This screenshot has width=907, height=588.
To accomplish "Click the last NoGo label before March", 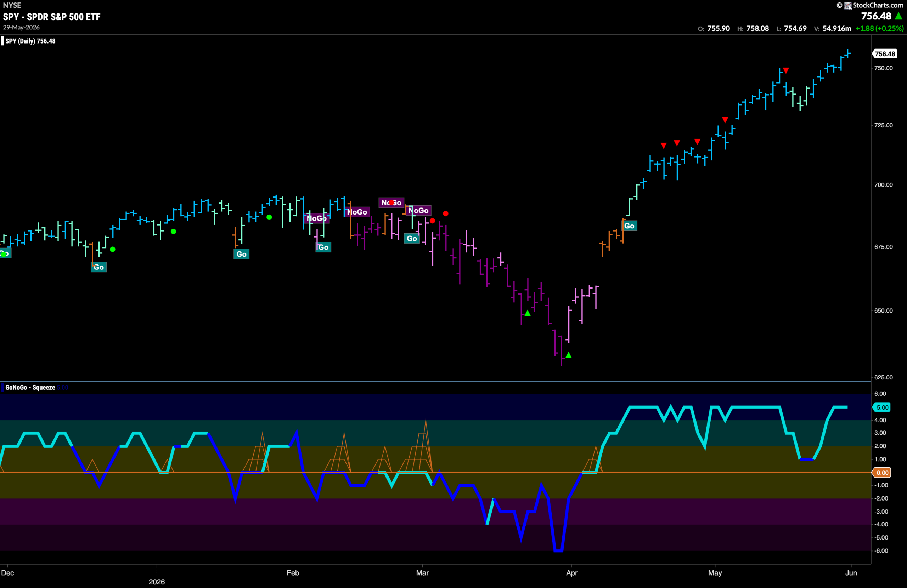I will click(418, 210).
